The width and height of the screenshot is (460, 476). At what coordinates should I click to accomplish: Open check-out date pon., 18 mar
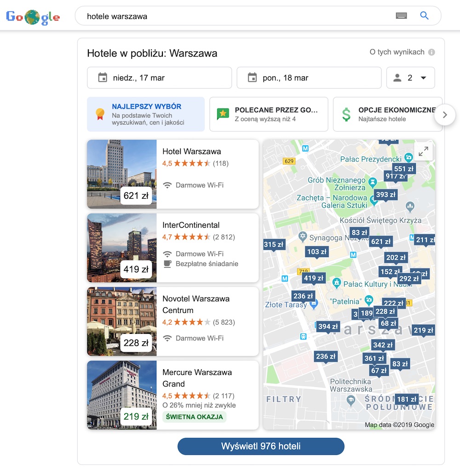(x=309, y=78)
